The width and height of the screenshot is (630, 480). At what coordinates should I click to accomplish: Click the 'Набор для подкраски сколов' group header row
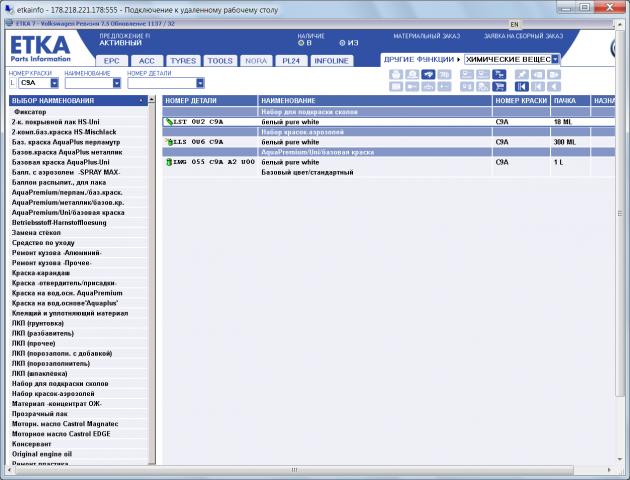(389, 112)
